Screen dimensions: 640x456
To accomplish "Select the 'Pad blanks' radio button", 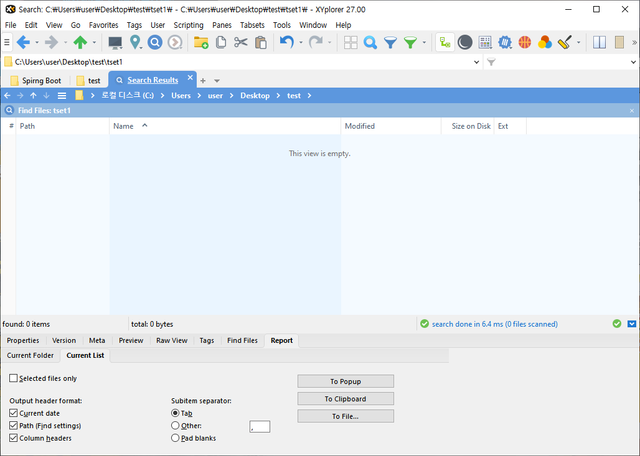I will tap(175, 438).
